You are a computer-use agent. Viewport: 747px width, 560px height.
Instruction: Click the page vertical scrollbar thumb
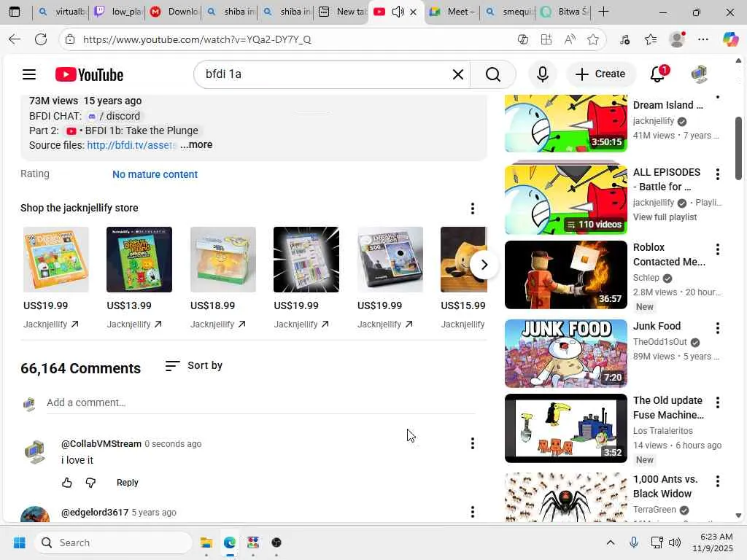coord(738,148)
